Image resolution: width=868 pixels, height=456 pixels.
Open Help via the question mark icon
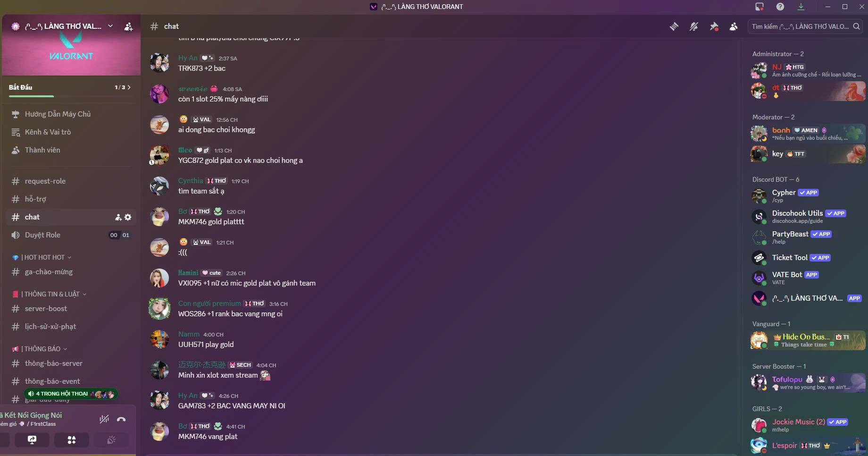click(x=780, y=7)
